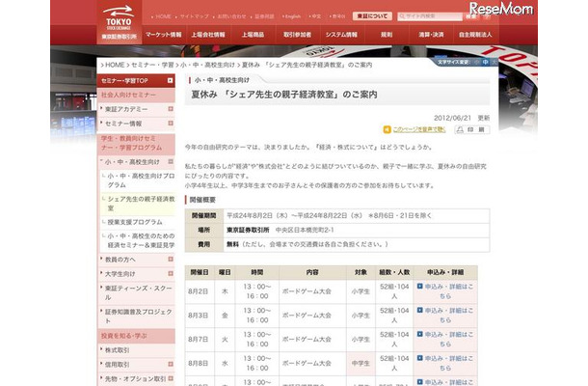The width and height of the screenshot is (588, 386).
Task: Open システム情報 main menu
Action: click(x=341, y=35)
